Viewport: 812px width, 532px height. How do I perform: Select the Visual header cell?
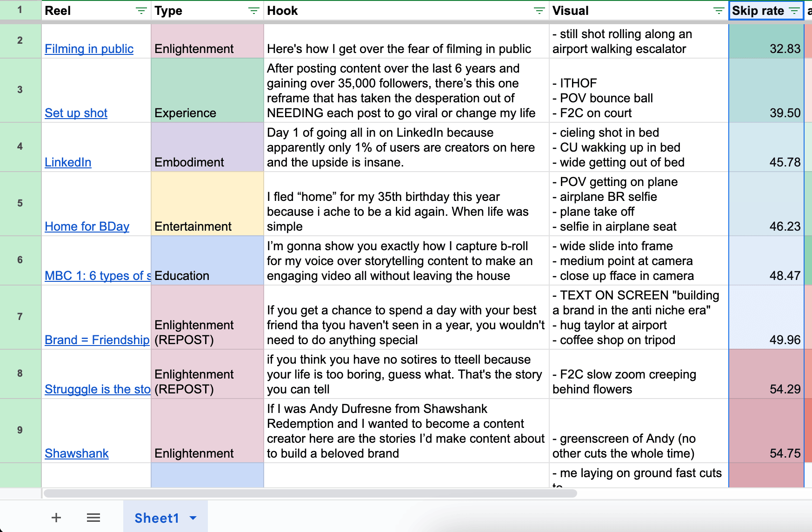pos(639,11)
